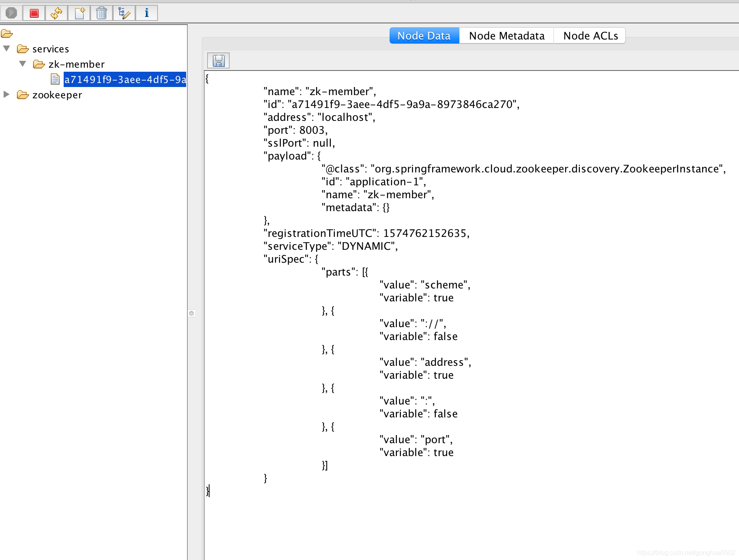Switch to the Node Metadata tab
Image resolution: width=739 pixels, height=560 pixels.
(506, 35)
